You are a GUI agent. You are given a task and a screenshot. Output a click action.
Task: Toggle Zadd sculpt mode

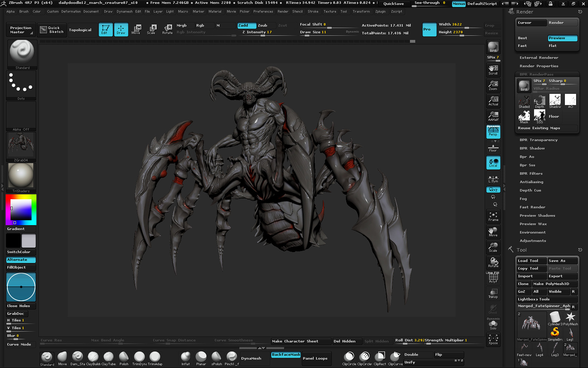point(247,26)
